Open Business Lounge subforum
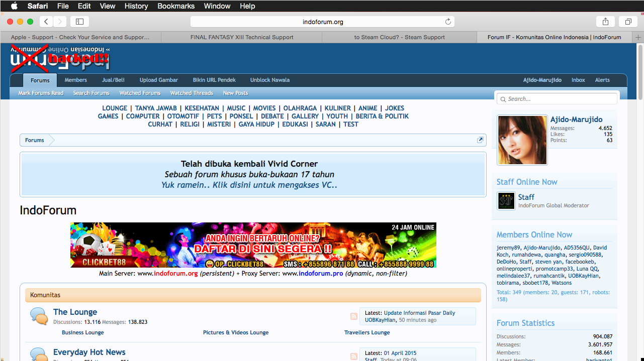Image resolution: width=644 pixels, height=361 pixels. pyautogui.click(x=83, y=332)
